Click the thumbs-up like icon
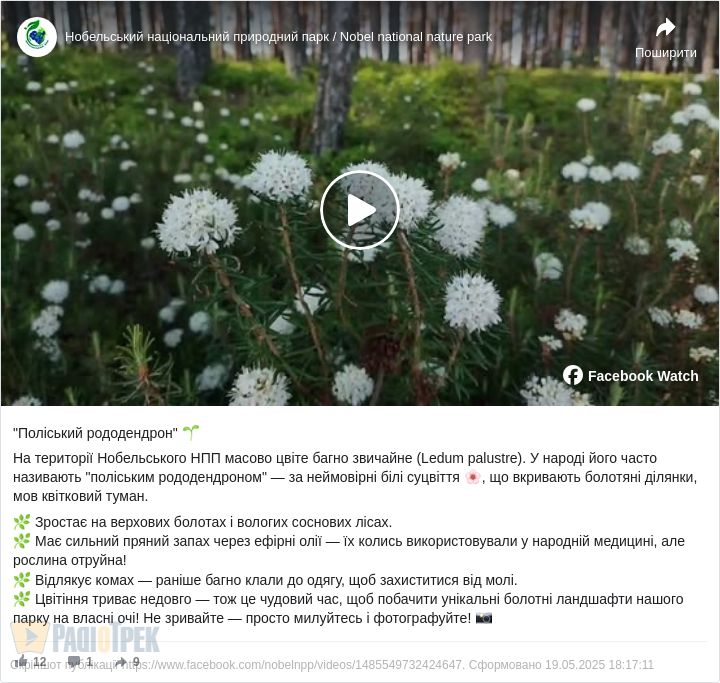 tap(22, 661)
